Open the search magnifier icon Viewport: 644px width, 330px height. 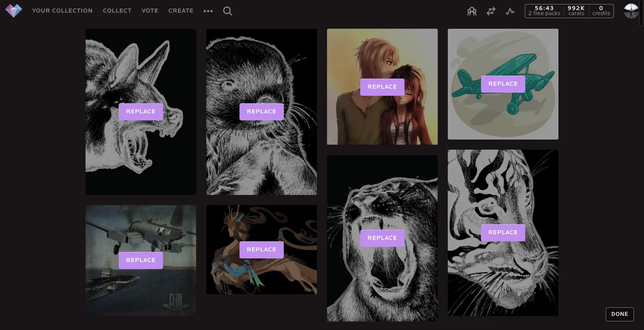pos(227,11)
